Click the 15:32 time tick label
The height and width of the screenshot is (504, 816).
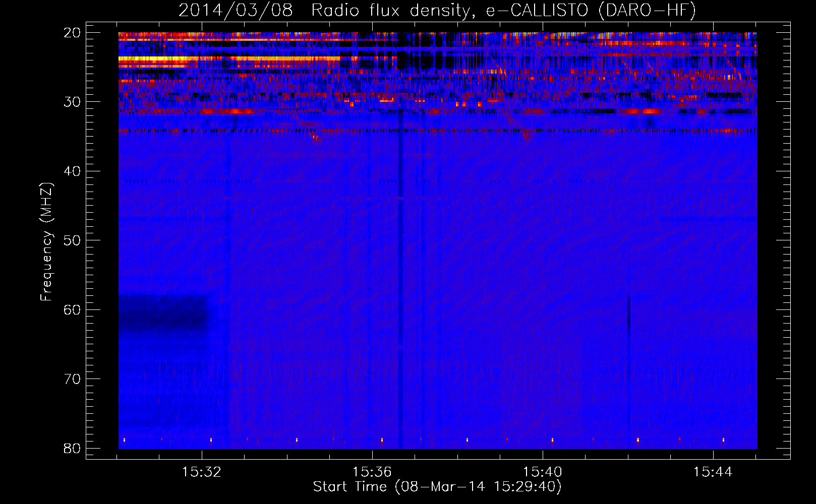pyautogui.click(x=202, y=472)
